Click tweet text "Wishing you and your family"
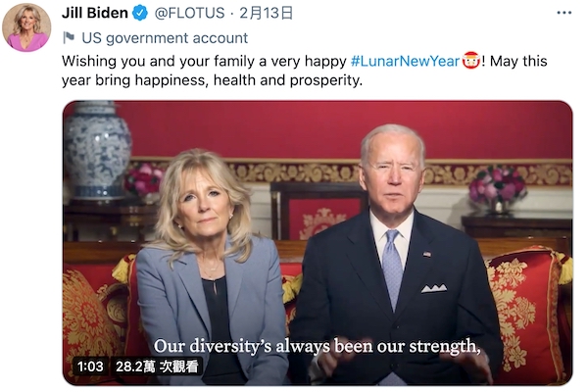Screen dimensions: 588x392 coord(157,61)
